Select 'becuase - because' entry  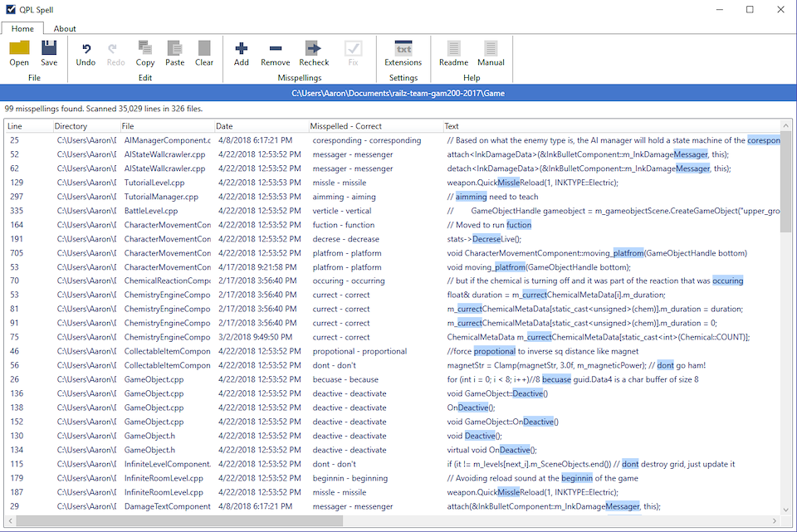tap(345, 379)
